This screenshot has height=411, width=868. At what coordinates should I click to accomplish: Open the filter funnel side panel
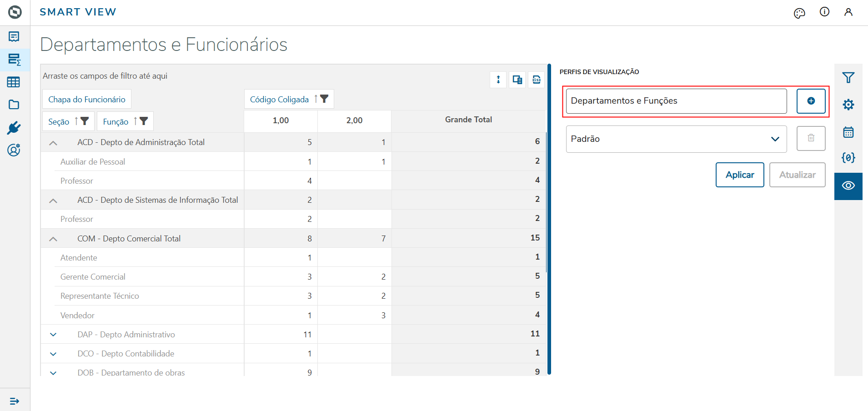pos(848,78)
